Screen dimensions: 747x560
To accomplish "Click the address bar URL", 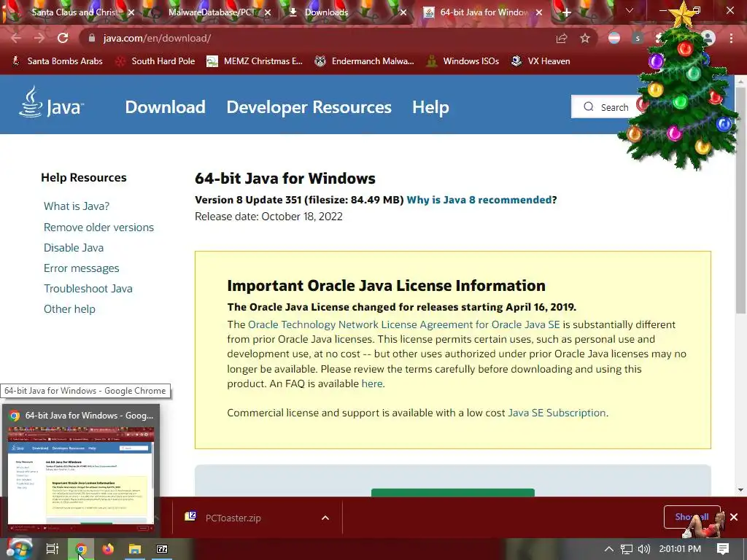I will pos(158,38).
